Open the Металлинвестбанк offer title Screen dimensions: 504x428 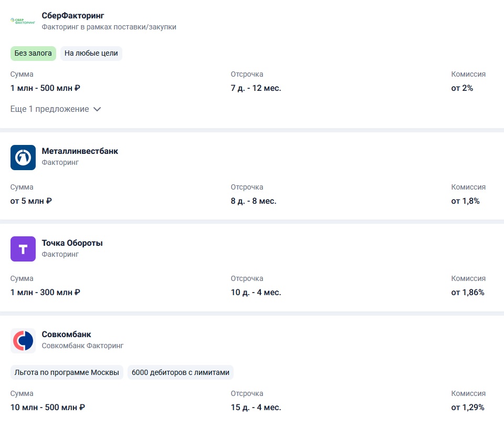[80, 151]
